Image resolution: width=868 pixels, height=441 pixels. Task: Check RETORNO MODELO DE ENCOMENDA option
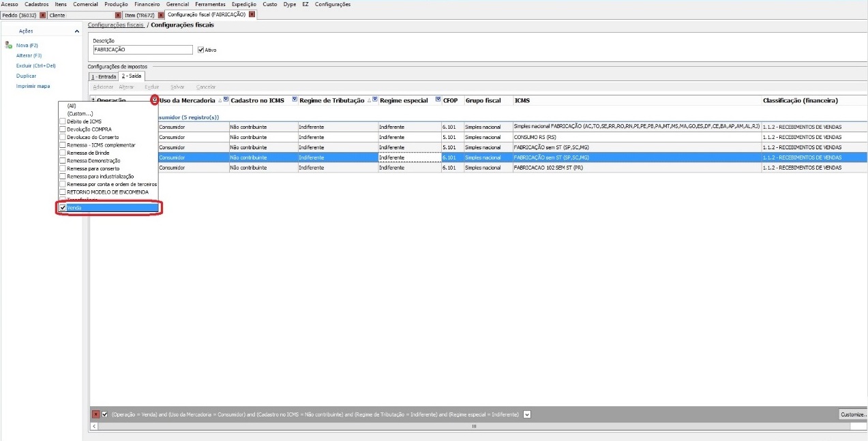[x=63, y=192]
